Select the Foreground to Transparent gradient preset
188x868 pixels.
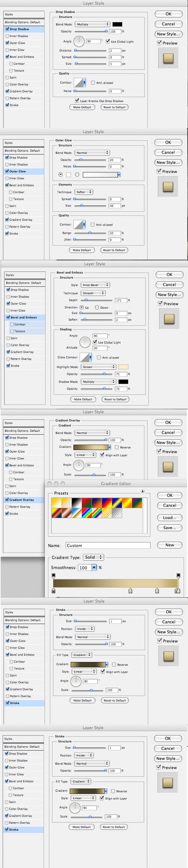pos(66,503)
